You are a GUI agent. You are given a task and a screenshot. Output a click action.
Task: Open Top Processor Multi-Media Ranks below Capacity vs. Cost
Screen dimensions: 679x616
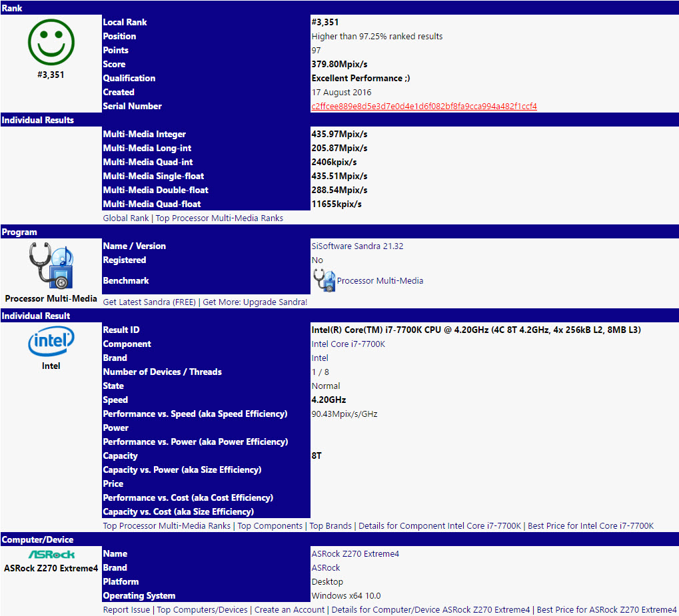point(167,525)
